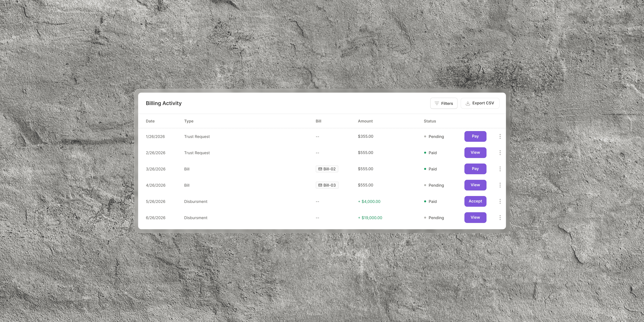644x322 pixels.
Task: Open more options for $4,000.00 disbursement
Action: pyautogui.click(x=500, y=201)
